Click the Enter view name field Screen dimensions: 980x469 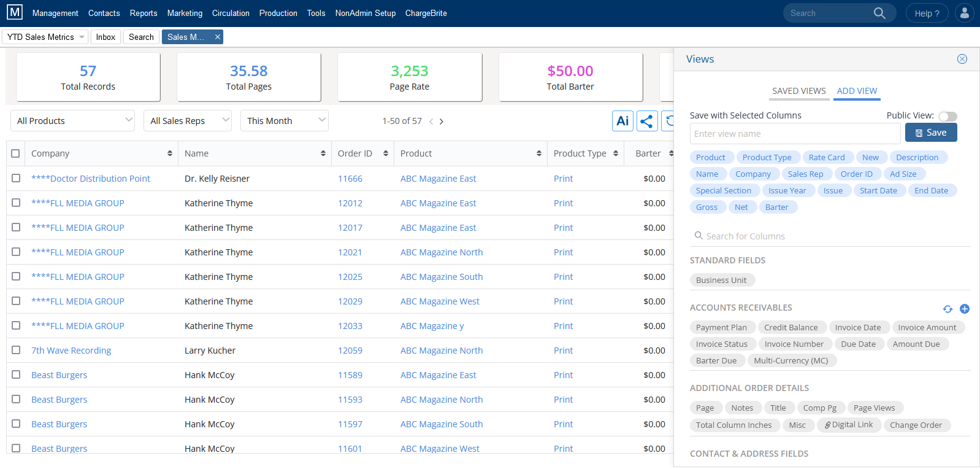pos(795,134)
